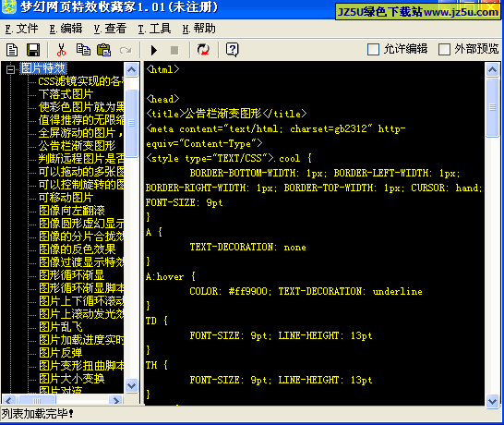Screen dimensions: 504x425
Task: Click the Paste clipboard icon
Action: (103, 50)
